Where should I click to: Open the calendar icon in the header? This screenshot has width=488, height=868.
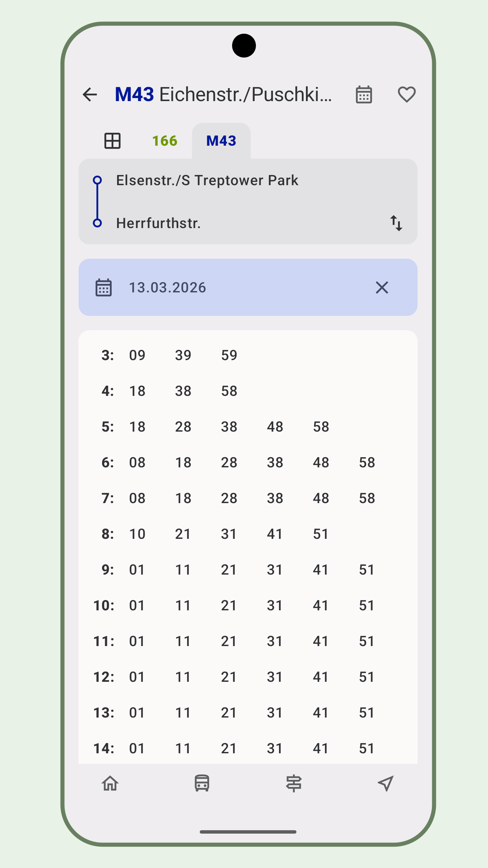coord(364,95)
